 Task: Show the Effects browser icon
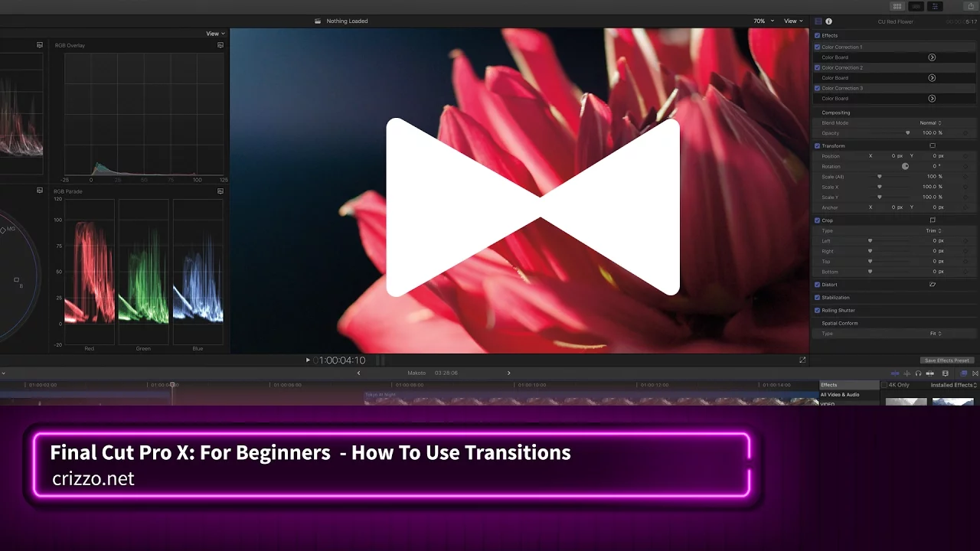click(964, 373)
